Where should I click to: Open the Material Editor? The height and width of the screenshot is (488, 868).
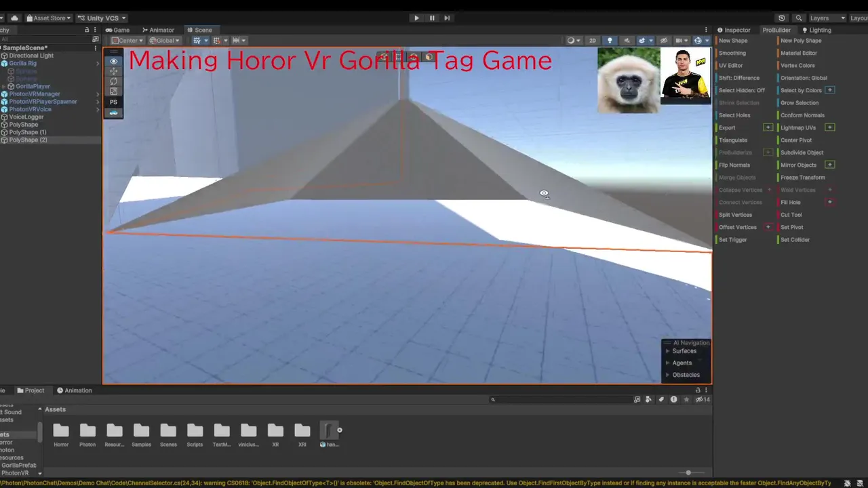click(x=799, y=53)
